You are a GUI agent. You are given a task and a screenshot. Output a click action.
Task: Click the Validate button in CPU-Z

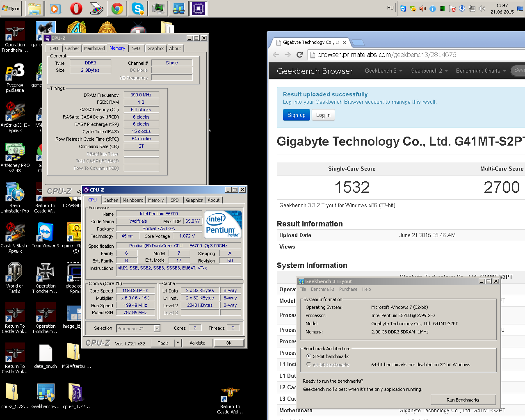(197, 343)
